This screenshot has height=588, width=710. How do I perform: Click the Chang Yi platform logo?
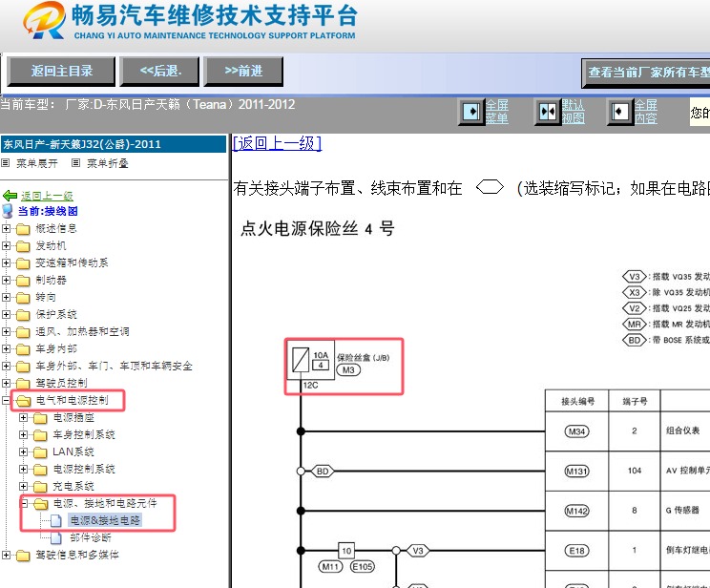tap(44, 21)
